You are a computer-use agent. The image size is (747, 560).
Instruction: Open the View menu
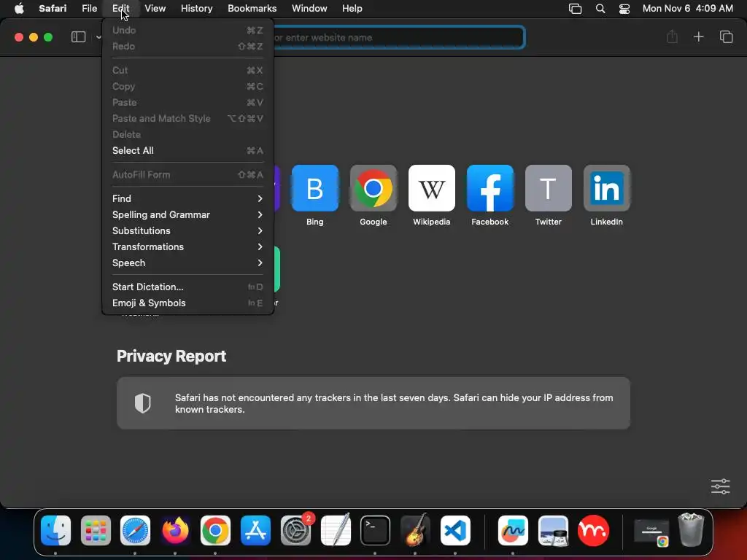click(155, 9)
